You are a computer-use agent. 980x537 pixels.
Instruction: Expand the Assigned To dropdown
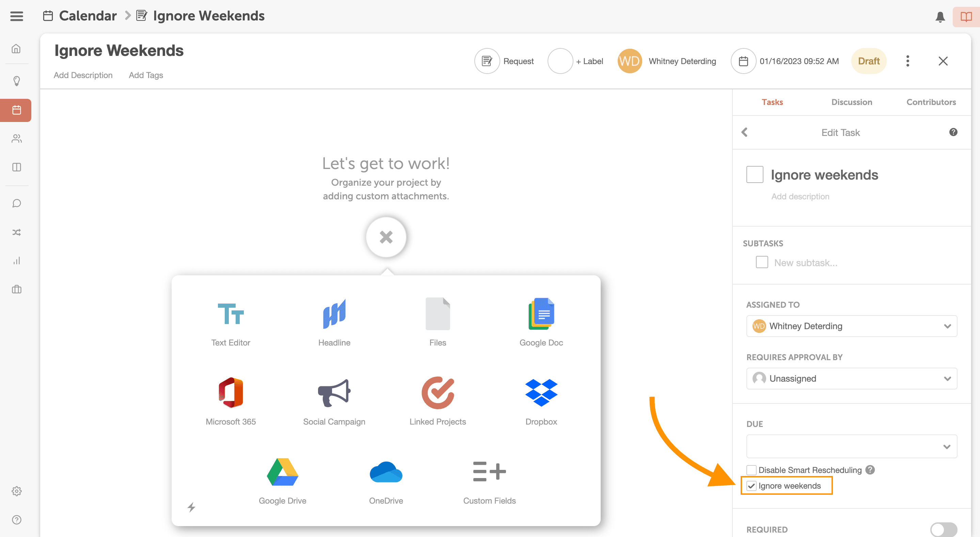851,326
